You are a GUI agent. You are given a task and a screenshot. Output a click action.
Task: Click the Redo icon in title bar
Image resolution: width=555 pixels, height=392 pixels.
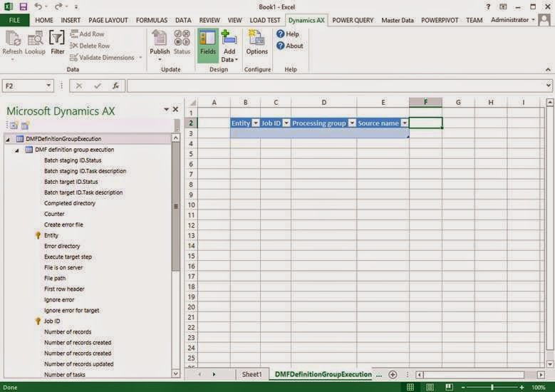(x=58, y=6)
